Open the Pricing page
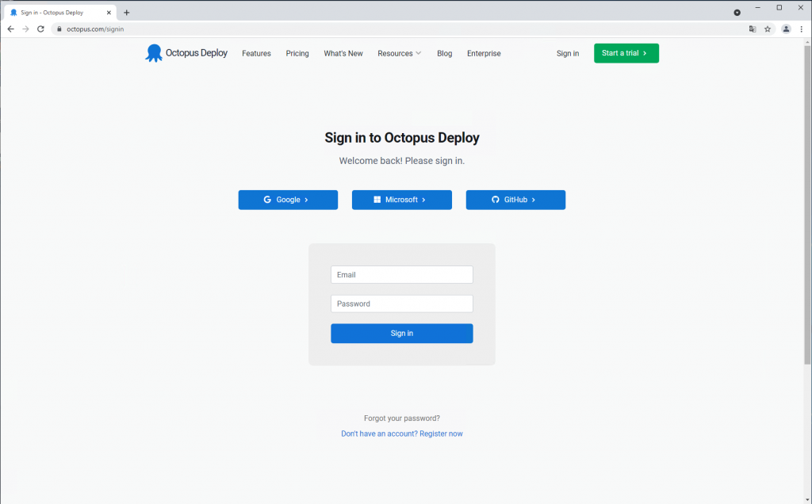 [297, 53]
